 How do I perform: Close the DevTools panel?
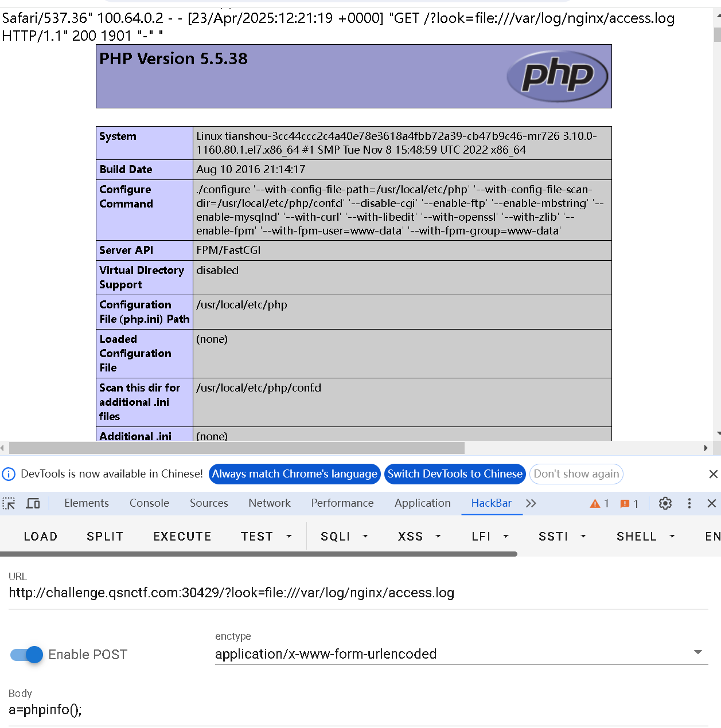712,503
